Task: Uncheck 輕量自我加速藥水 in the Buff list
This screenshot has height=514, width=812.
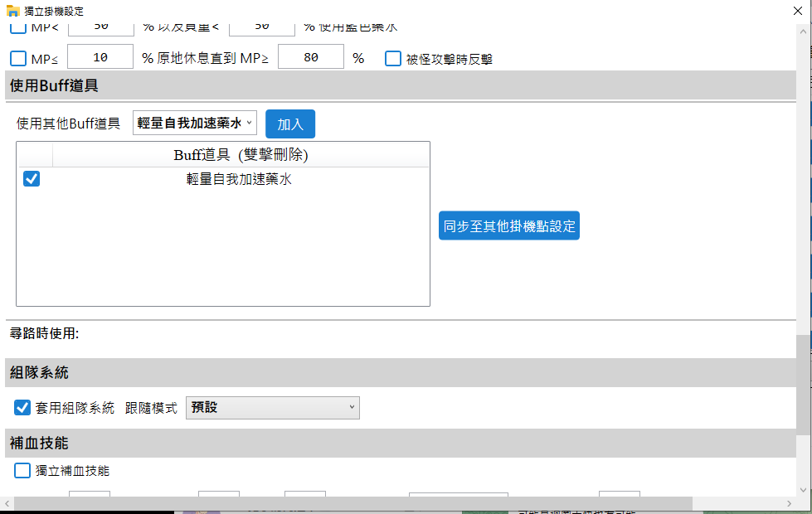Action: pos(32,178)
